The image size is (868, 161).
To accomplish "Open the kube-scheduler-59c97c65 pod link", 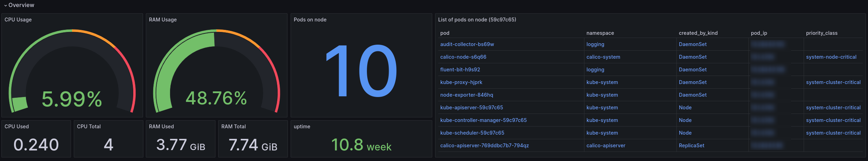I will (472, 133).
